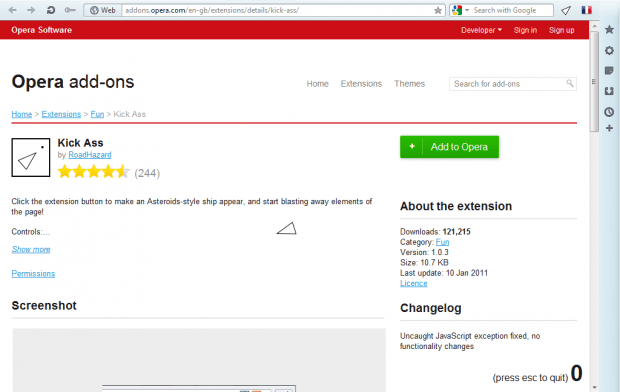Open the Themes nav item
620x392 pixels.
pyautogui.click(x=409, y=84)
